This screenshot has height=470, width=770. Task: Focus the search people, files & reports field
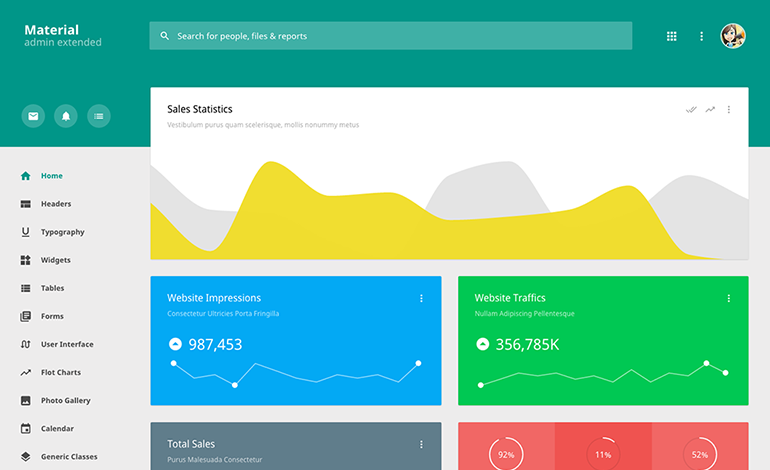[390, 36]
